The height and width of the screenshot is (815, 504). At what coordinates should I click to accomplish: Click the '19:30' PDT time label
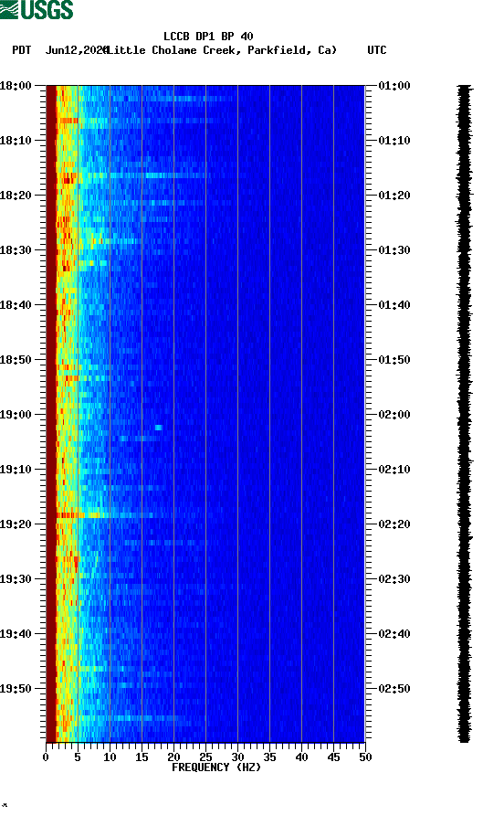(16, 579)
